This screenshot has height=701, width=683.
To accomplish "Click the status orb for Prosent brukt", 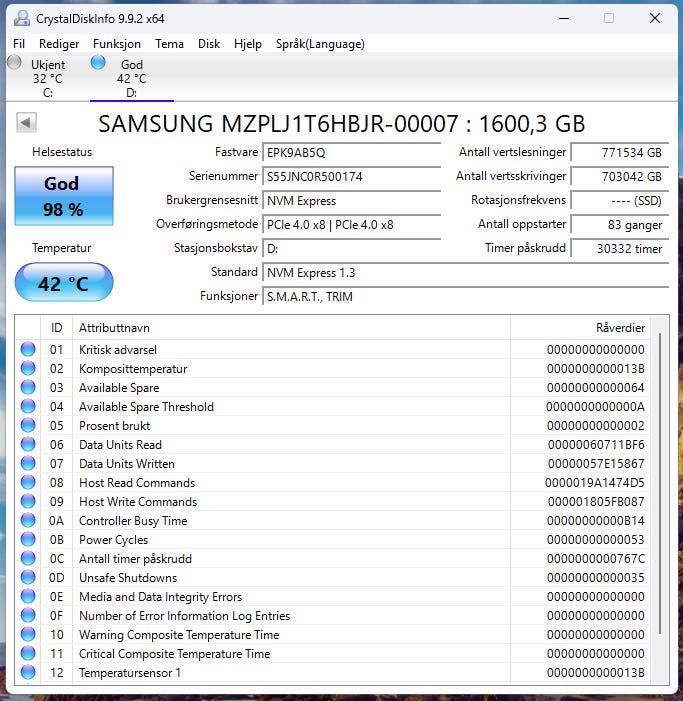I will click(x=28, y=425).
